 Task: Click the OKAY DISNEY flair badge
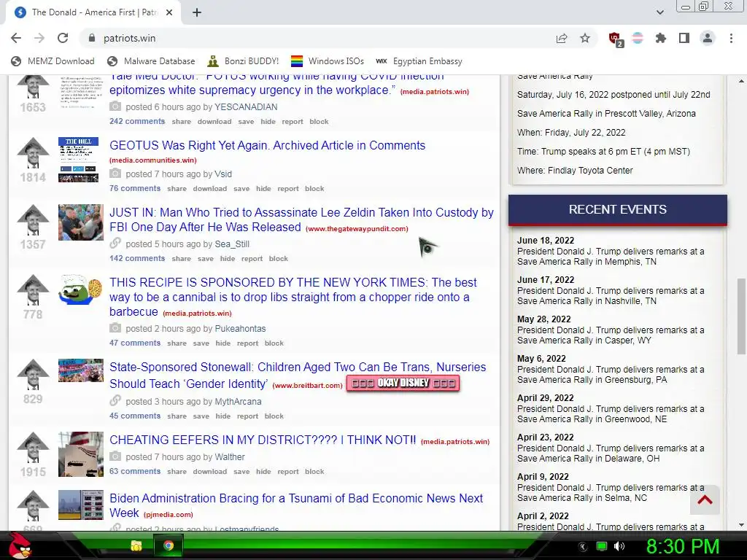403,383
